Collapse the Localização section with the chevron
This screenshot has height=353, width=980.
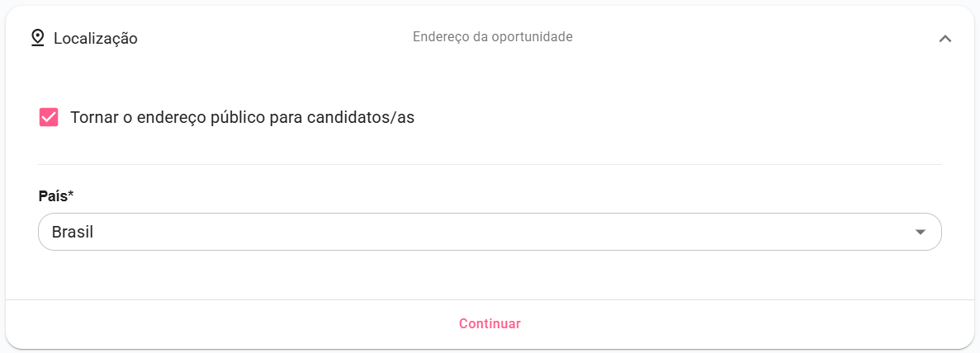[x=945, y=38]
